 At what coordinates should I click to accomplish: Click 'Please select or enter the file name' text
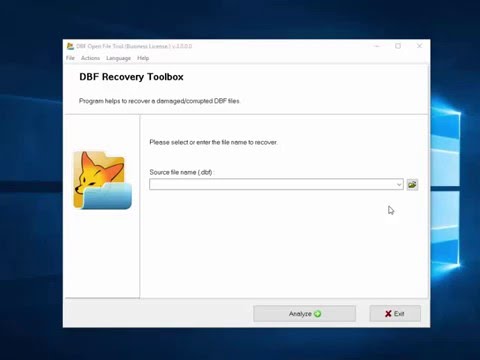click(x=213, y=142)
